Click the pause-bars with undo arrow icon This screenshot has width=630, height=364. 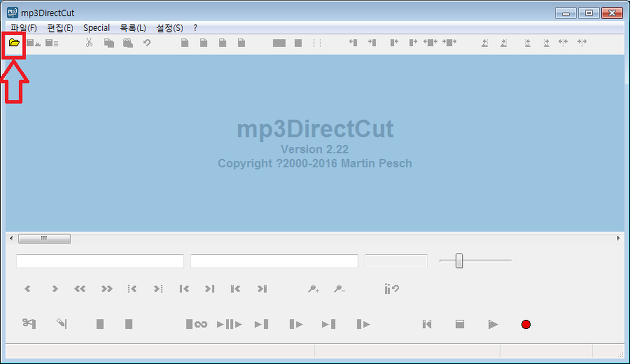(x=391, y=288)
